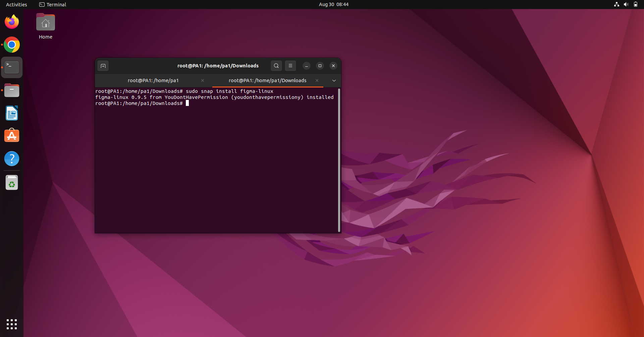
Task: Open the Terminal app menu in top bar
Action: click(x=52, y=4)
